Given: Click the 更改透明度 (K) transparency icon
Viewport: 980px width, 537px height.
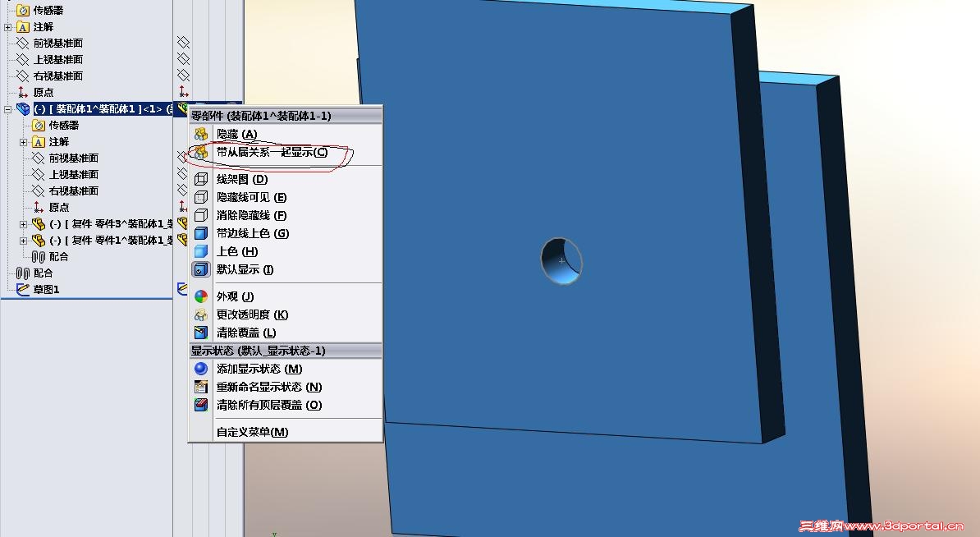Looking at the screenshot, I should [x=200, y=314].
